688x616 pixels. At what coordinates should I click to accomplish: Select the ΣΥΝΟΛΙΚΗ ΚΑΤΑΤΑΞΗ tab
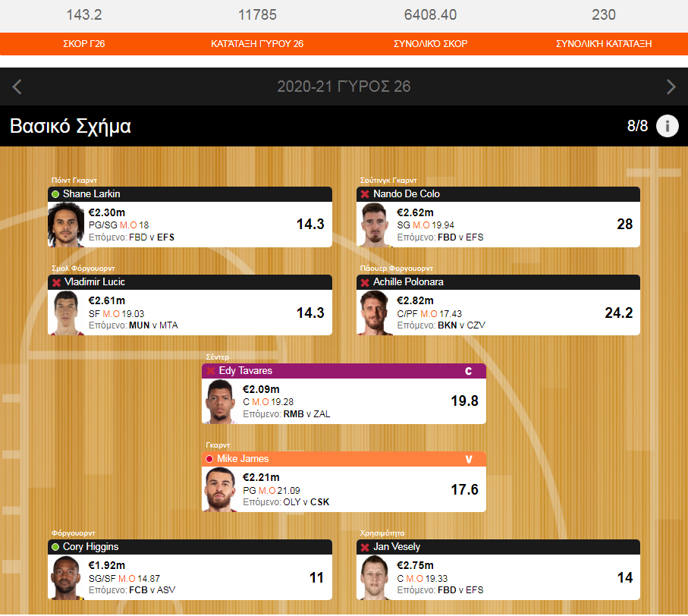(604, 44)
